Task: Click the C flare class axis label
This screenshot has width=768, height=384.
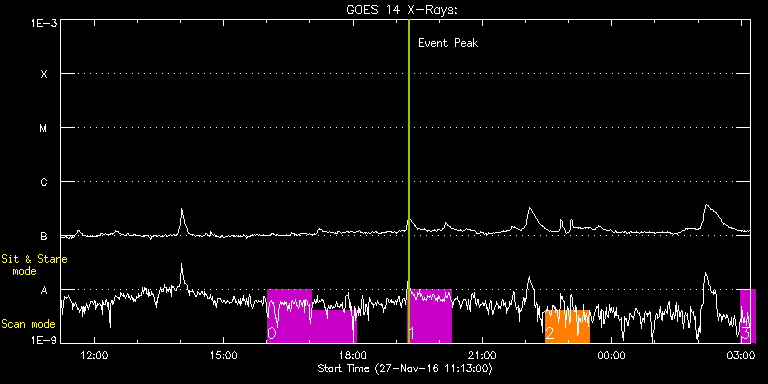Action: 44,182
